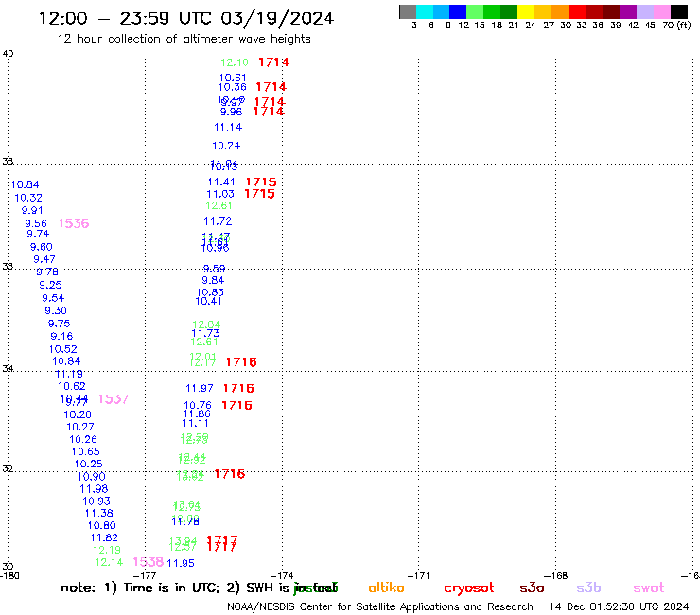Click the wave height value '9.60'
700x615 pixels.
tap(41, 247)
